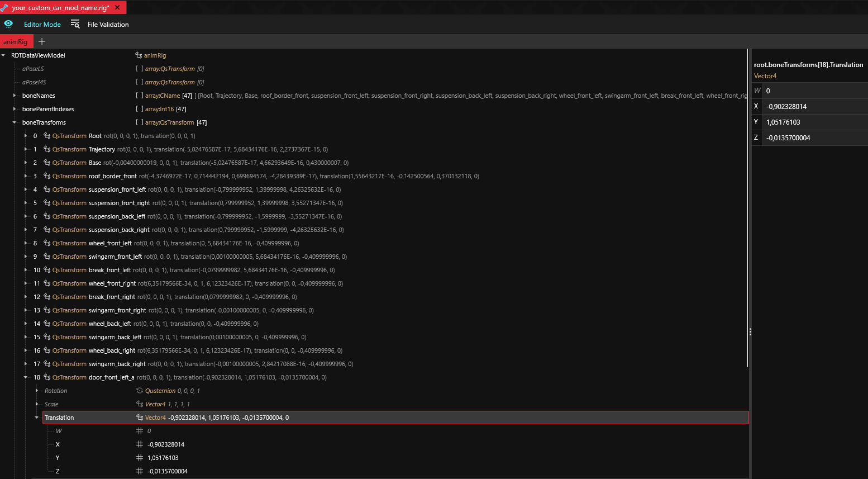Click the QsTransform icon for Root bone
Image resolution: width=868 pixels, height=479 pixels.
(x=47, y=136)
